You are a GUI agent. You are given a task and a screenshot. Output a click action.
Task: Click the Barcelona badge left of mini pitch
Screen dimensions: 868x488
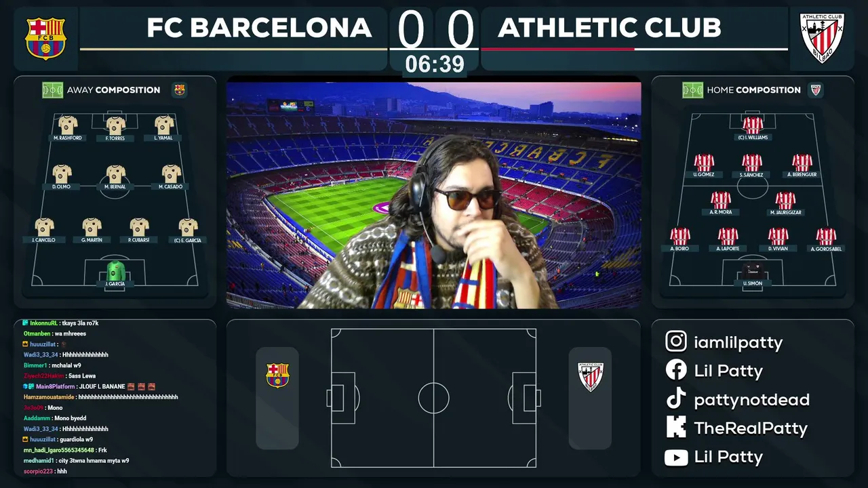[277, 375]
